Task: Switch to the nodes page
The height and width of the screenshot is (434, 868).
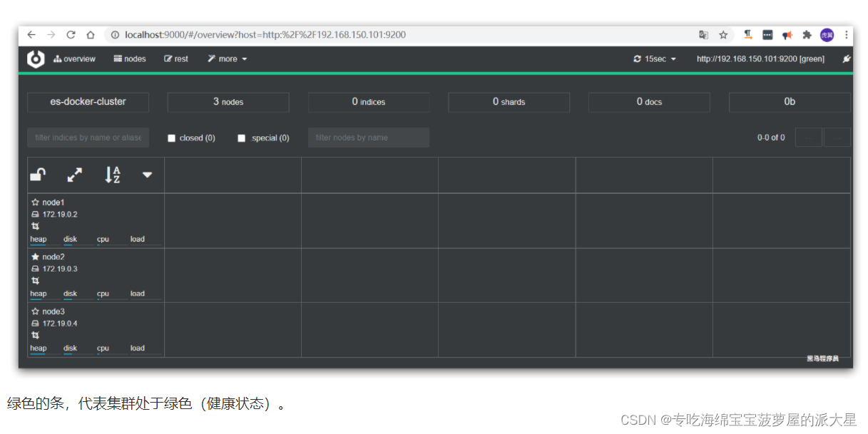Action: 130,59
